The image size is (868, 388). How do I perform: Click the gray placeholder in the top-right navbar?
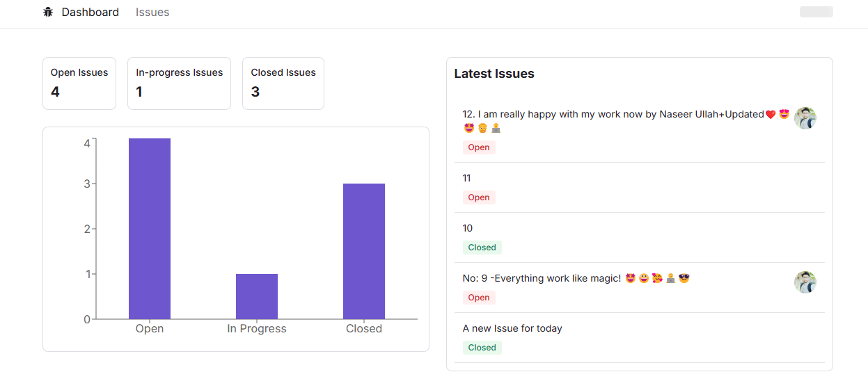point(816,12)
